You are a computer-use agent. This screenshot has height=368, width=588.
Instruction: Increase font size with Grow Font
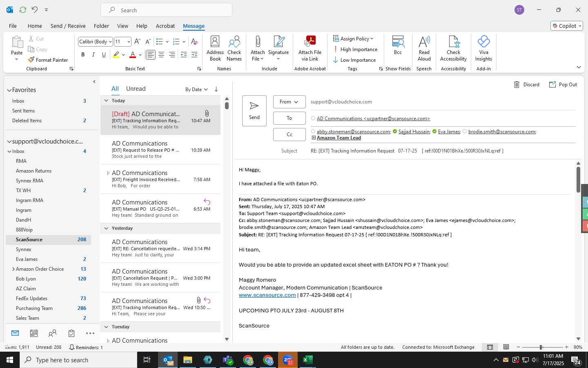pos(137,41)
